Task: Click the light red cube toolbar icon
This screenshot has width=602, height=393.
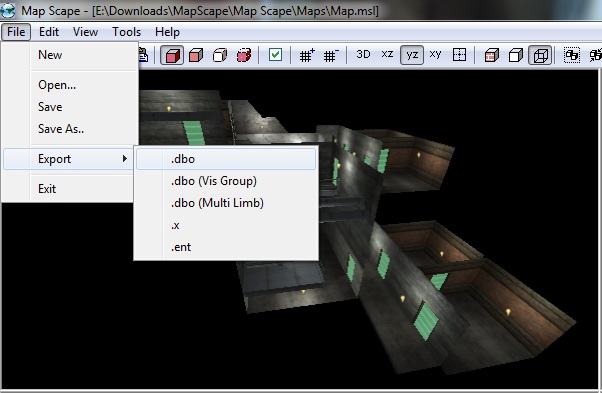Action: 196,55
